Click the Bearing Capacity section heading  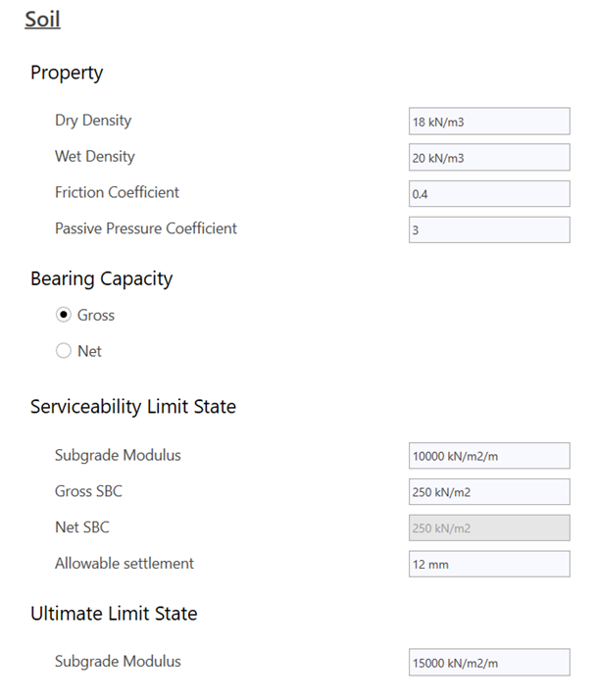click(101, 279)
